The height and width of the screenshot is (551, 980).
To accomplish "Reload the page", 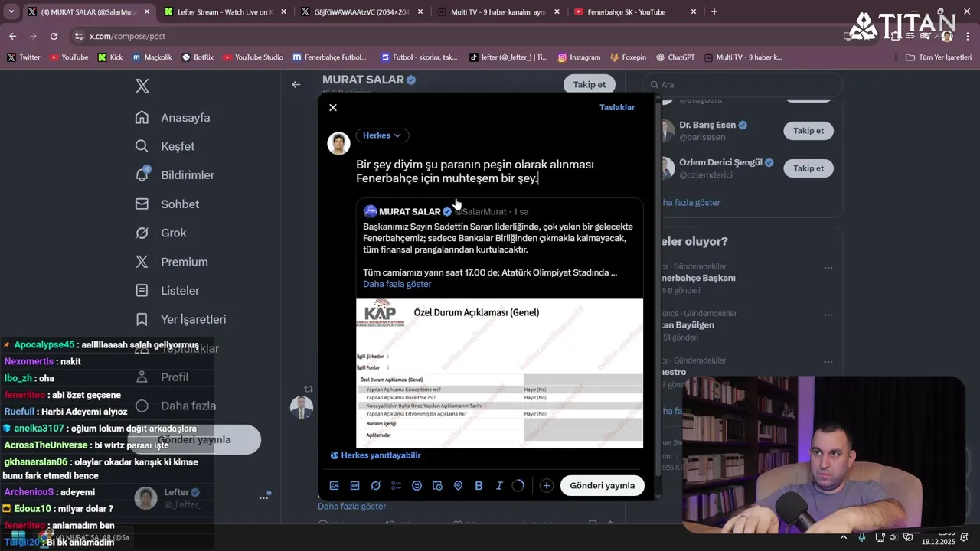I will (x=54, y=36).
